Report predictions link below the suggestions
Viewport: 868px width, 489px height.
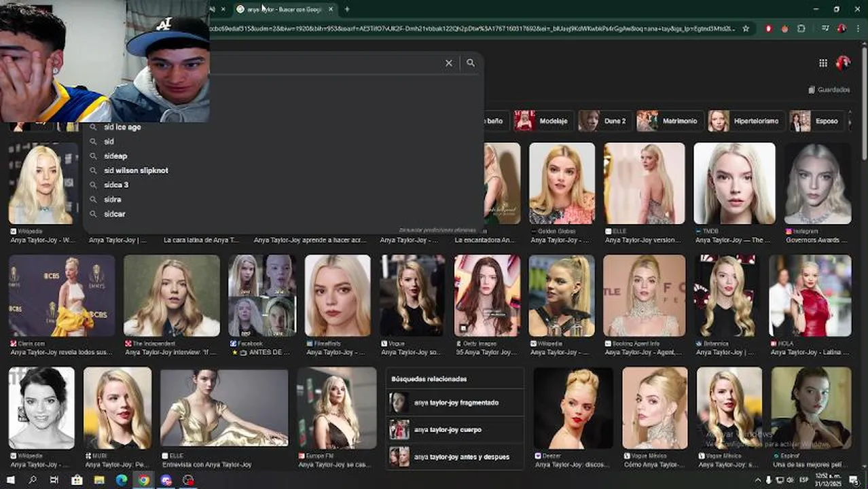(437, 230)
